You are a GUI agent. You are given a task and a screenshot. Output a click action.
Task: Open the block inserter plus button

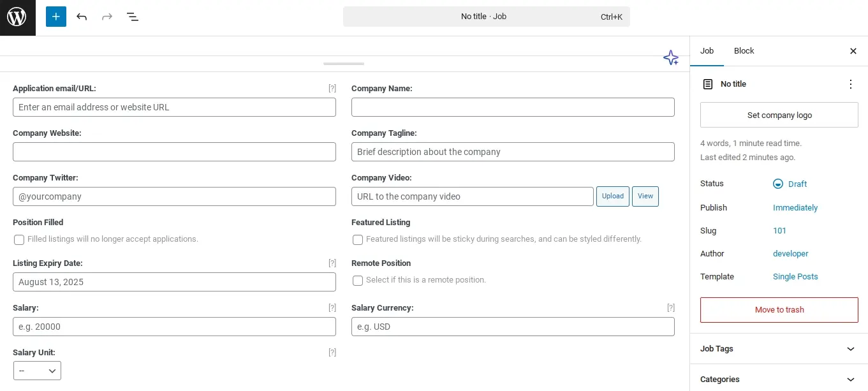coord(56,17)
